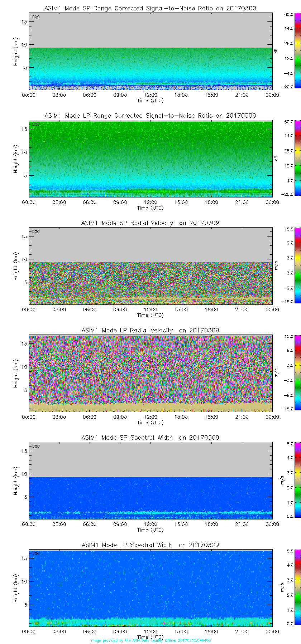
Task: Click the Mode SP Radial Velocity title
Action: click(x=150, y=223)
